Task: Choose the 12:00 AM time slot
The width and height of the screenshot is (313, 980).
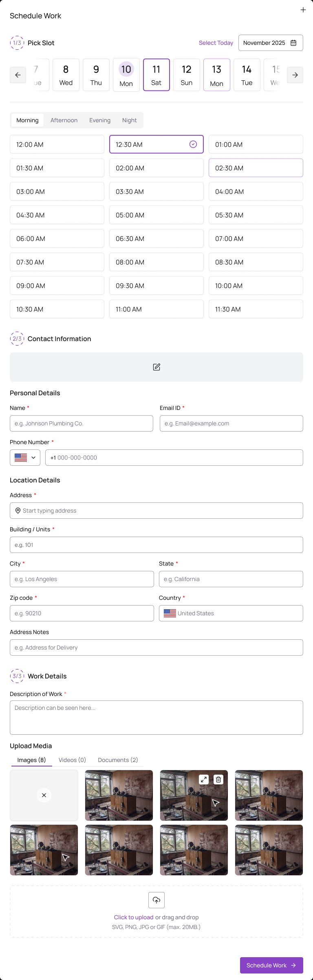Action: (x=57, y=144)
